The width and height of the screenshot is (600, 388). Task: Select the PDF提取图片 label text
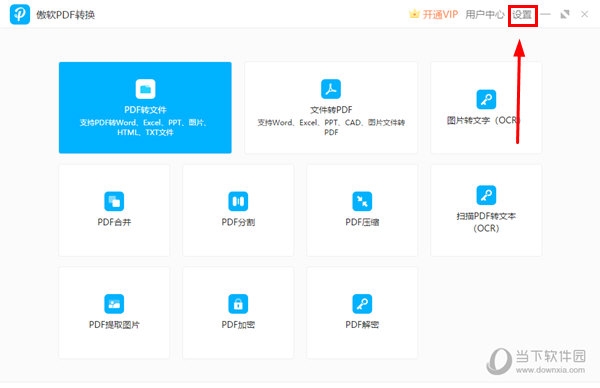pos(114,324)
